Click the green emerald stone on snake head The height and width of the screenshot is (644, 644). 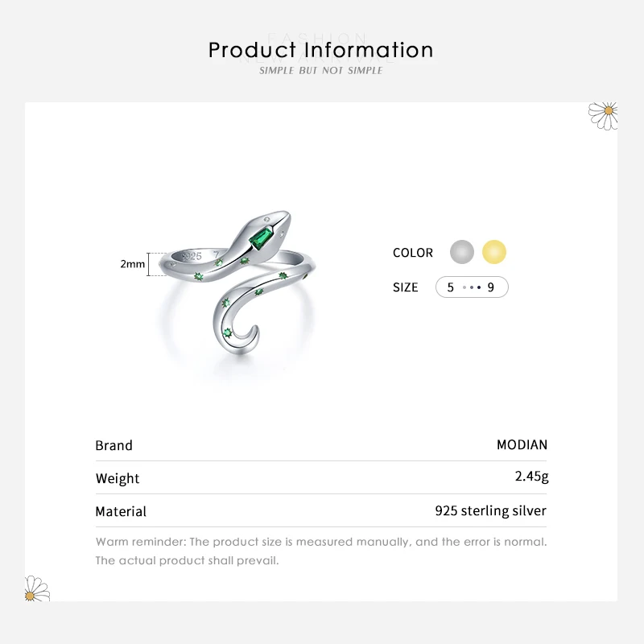tap(262, 237)
